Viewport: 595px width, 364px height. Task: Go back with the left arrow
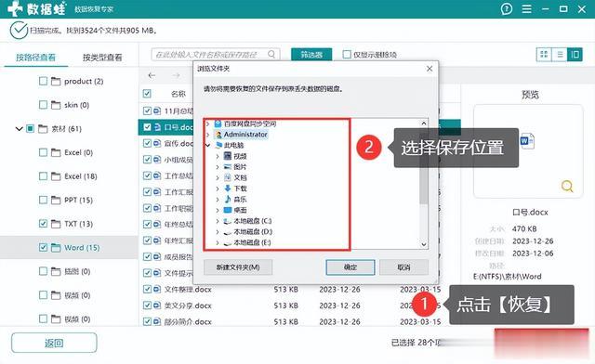[152, 75]
